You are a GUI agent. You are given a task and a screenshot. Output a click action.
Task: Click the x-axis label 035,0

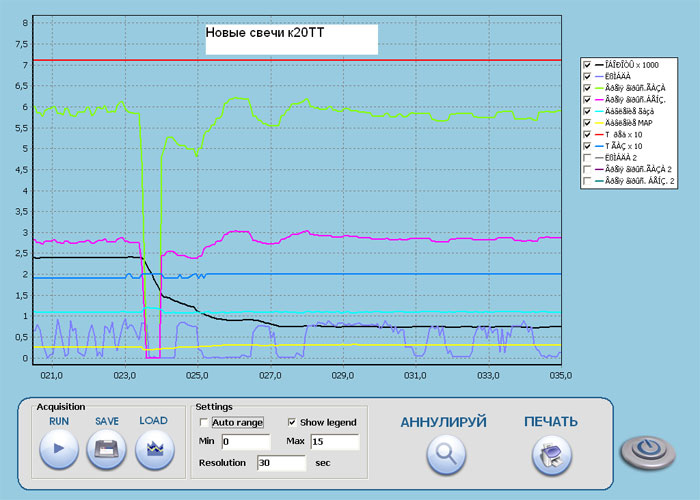561,375
